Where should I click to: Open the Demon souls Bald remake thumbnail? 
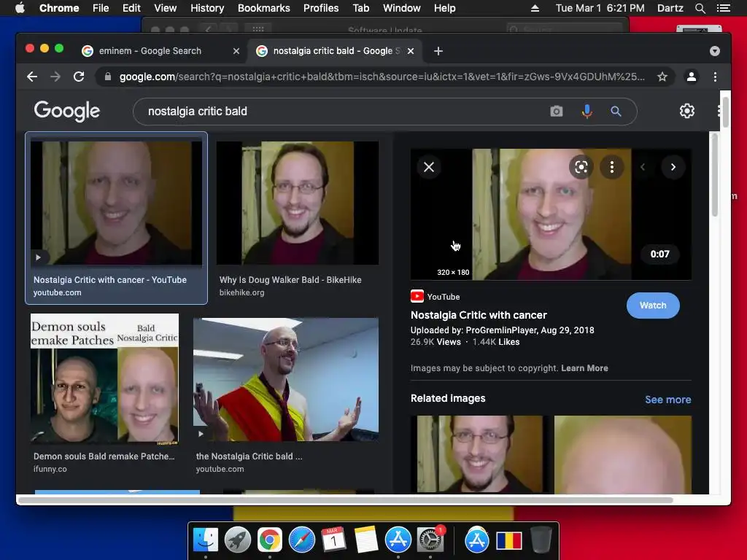pos(105,378)
